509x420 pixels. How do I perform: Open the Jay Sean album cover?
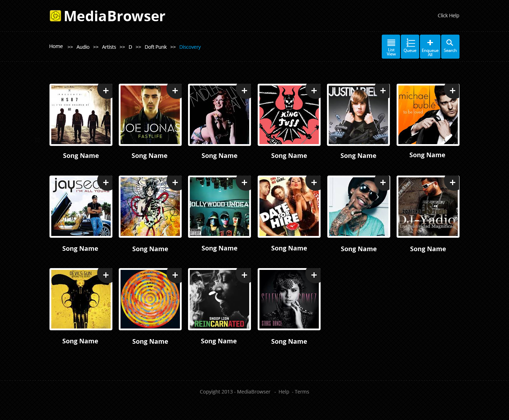[81, 207]
